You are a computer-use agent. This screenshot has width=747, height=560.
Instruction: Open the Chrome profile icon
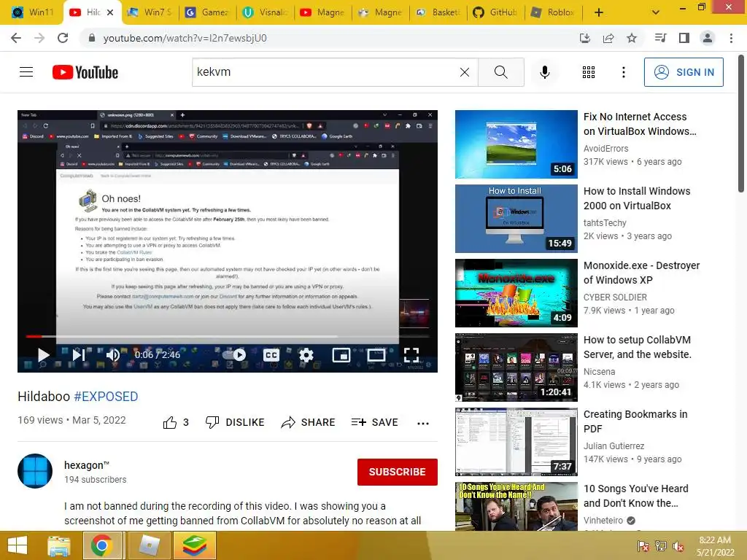[708, 38]
